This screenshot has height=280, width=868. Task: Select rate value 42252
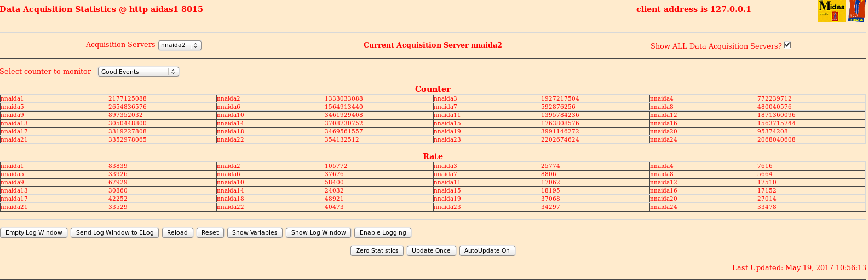(118, 199)
